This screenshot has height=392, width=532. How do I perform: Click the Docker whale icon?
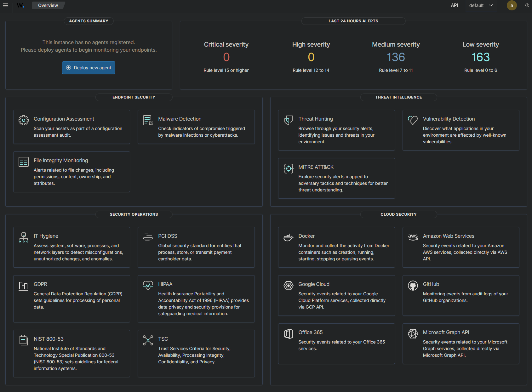288,237
